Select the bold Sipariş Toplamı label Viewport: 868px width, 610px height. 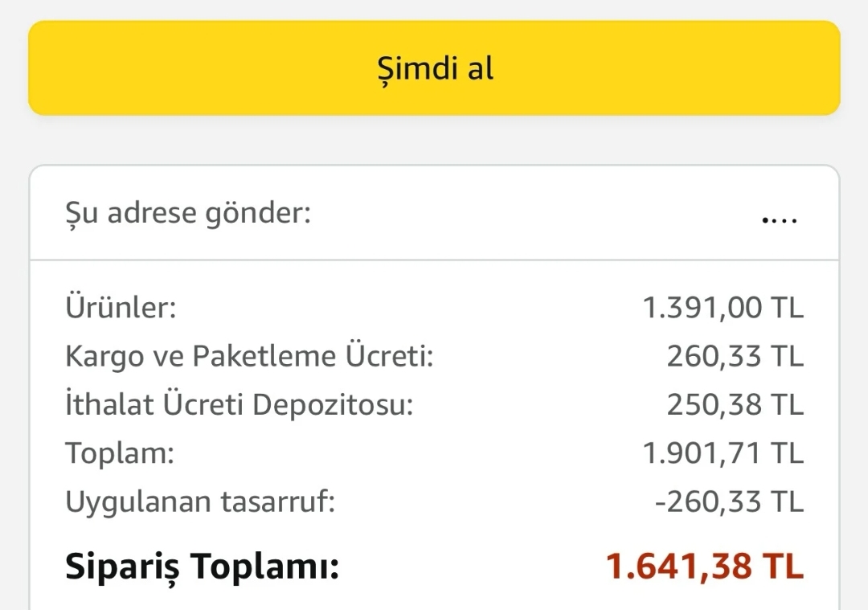[203, 567]
